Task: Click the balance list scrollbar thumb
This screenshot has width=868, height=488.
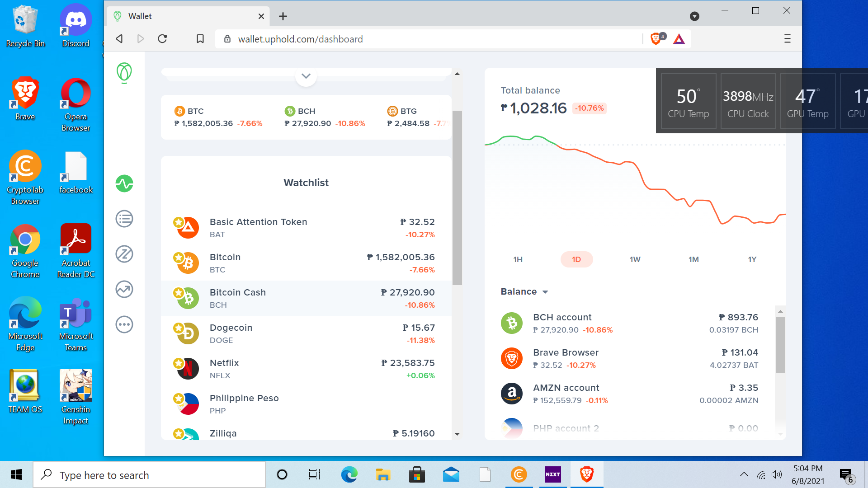Action: pos(780,344)
